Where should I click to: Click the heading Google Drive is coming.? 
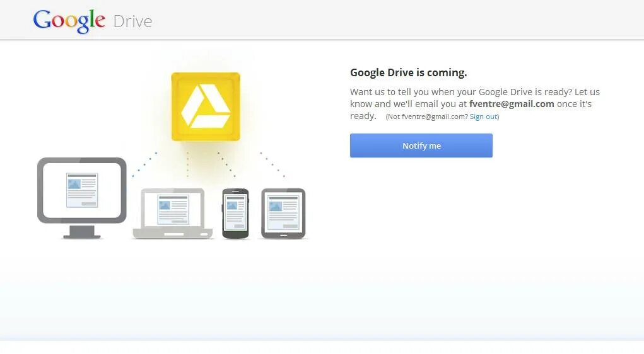[x=408, y=72]
